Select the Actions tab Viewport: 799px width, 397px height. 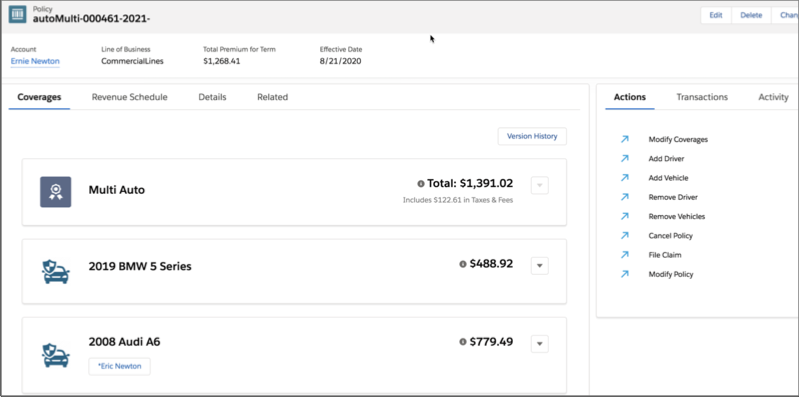pyautogui.click(x=630, y=97)
